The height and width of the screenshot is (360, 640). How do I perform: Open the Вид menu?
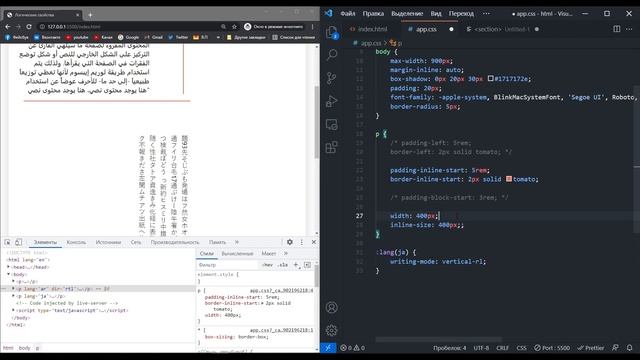pyautogui.click(x=436, y=13)
